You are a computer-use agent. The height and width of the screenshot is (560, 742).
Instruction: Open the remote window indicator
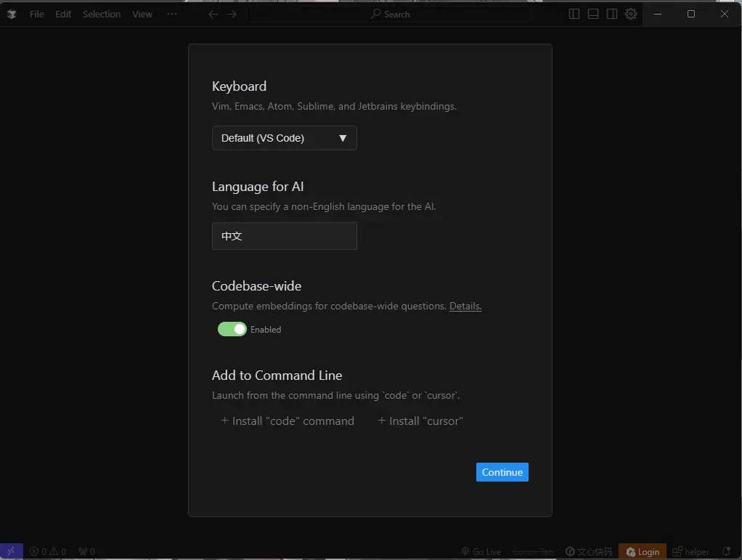tap(12, 551)
